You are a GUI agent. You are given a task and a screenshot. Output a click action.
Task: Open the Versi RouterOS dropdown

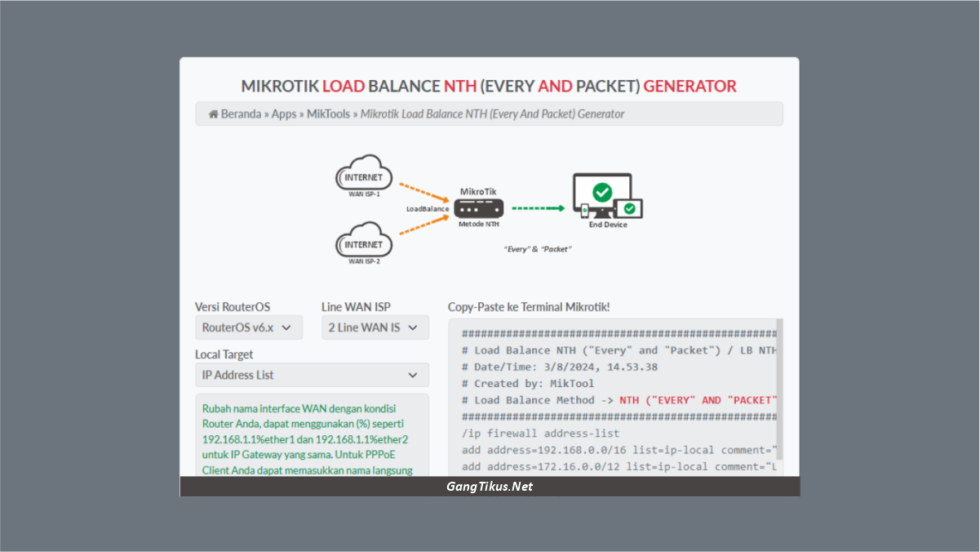point(249,327)
